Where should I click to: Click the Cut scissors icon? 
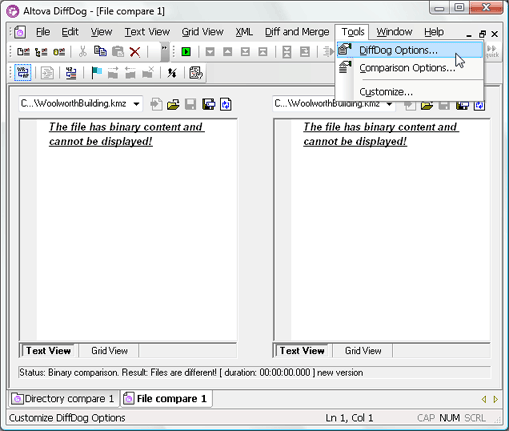pyautogui.click(x=82, y=52)
